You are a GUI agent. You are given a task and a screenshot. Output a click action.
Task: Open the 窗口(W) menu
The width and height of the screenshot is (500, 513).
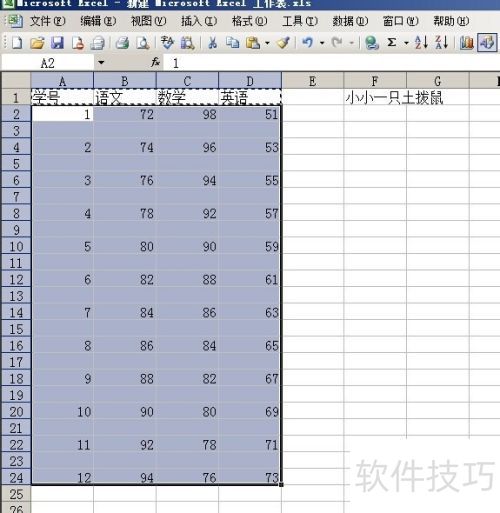click(x=400, y=21)
